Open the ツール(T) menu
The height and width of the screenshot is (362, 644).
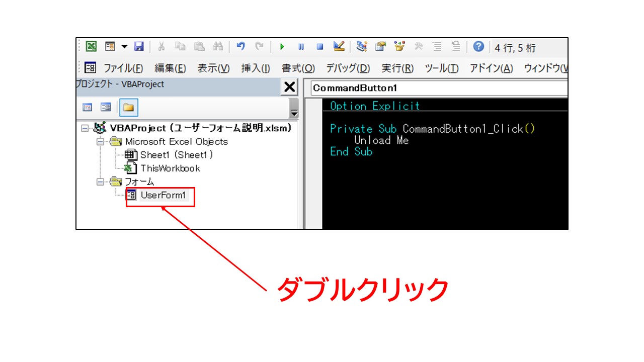pos(442,68)
